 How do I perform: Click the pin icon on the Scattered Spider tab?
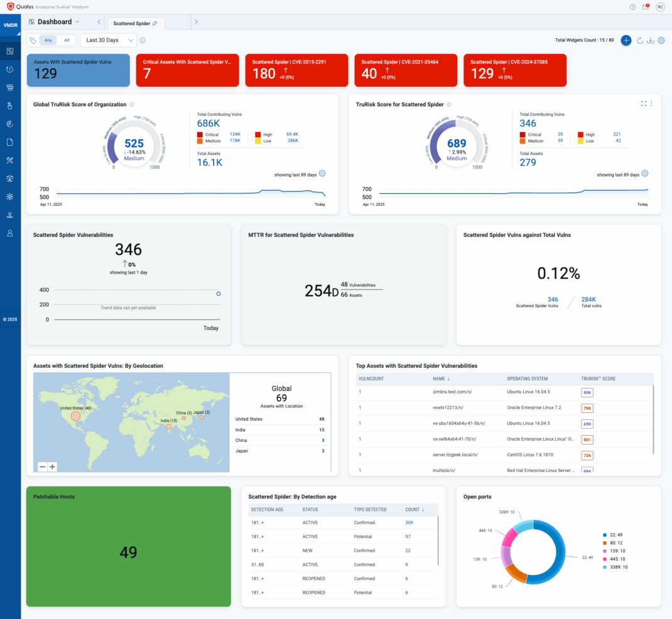tap(154, 24)
